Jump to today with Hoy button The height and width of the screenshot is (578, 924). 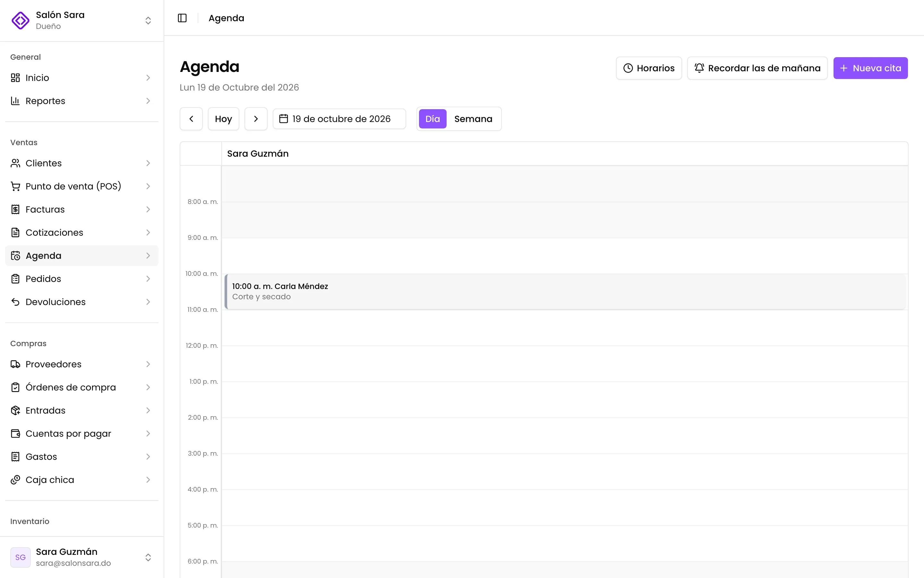[223, 119]
